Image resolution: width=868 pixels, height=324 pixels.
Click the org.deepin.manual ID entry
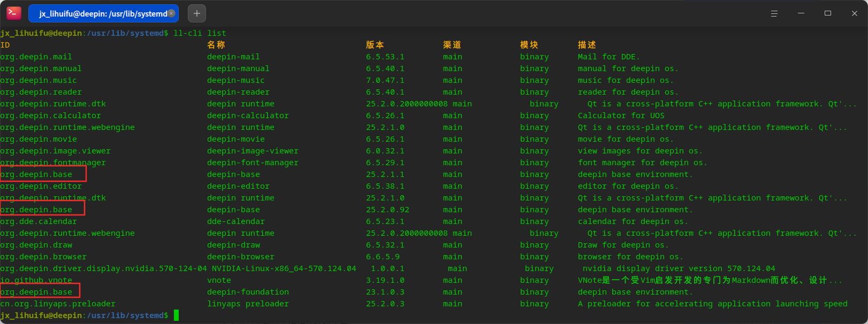pyautogui.click(x=41, y=68)
